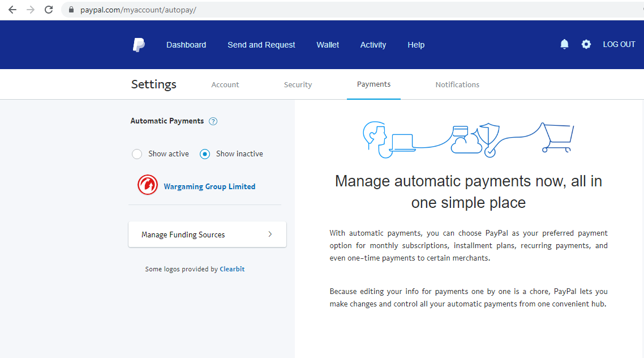Image resolution: width=644 pixels, height=358 pixels.
Task: Click the browser forward arrow
Action: 31,10
